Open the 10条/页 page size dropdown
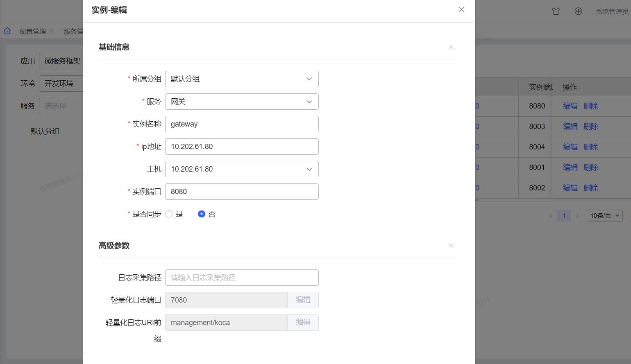631x364 pixels. [605, 216]
